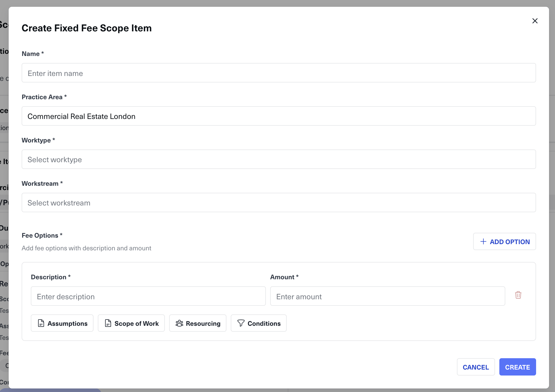
Task: Expand the Select workstream dropdown
Action: [279, 203]
